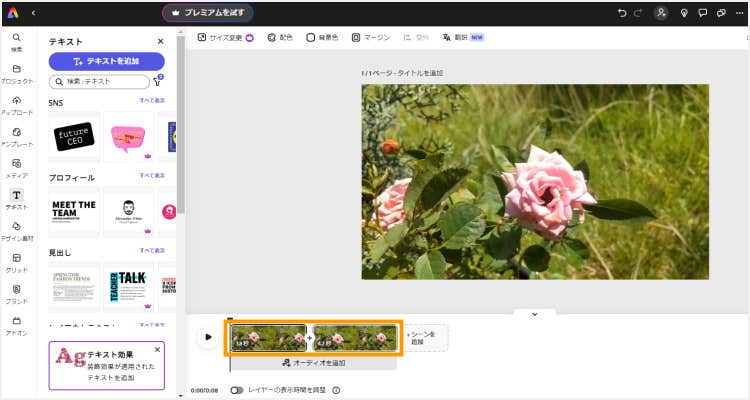
Task: Select the テキスト sidebar tab
Action: click(17, 200)
